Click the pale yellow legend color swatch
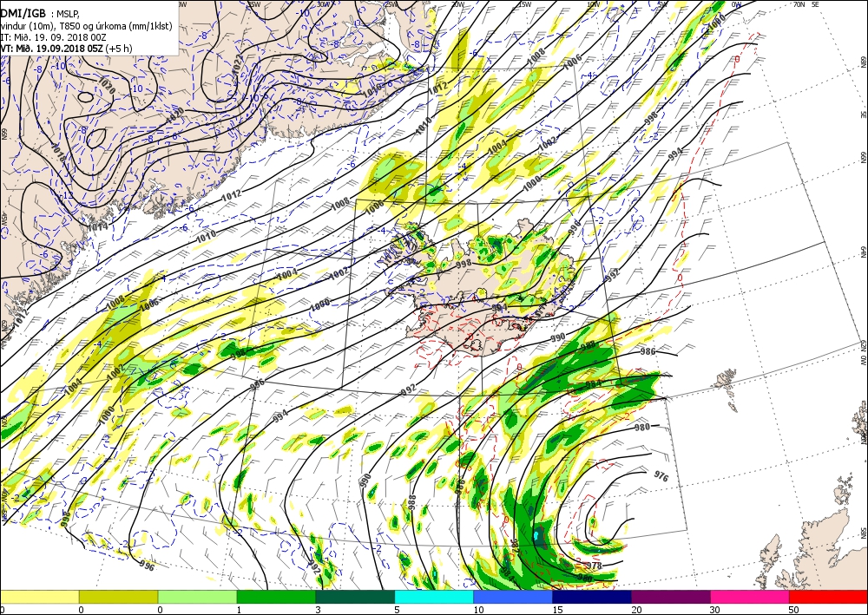Image resolution: width=868 pixels, height=615 pixels. point(39,597)
